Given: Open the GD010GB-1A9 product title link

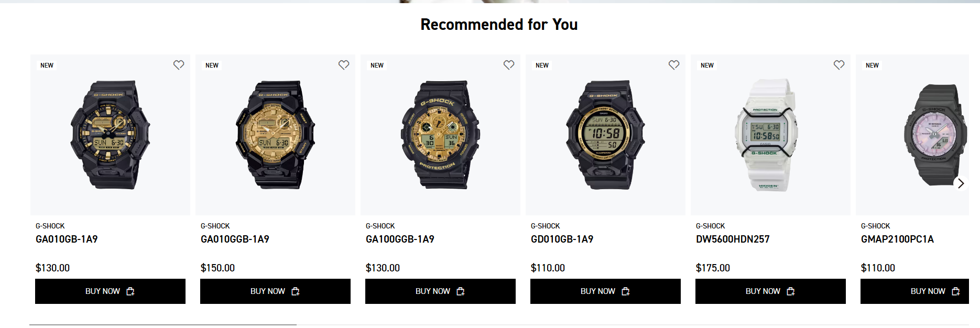Looking at the screenshot, I should click(562, 239).
